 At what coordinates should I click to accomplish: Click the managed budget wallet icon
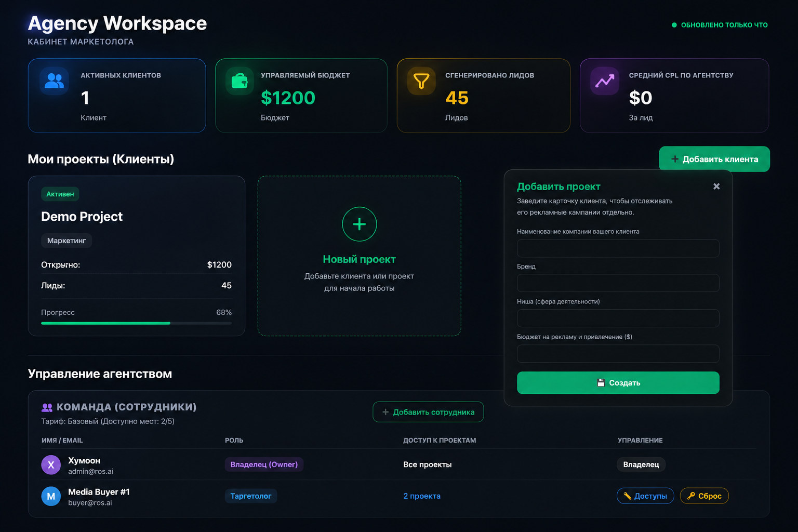coord(240,81)
